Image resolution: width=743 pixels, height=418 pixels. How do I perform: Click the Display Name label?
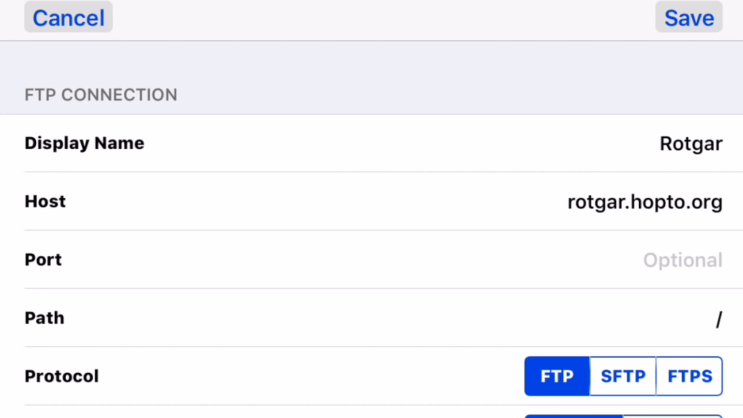click(x=84, y=144)
